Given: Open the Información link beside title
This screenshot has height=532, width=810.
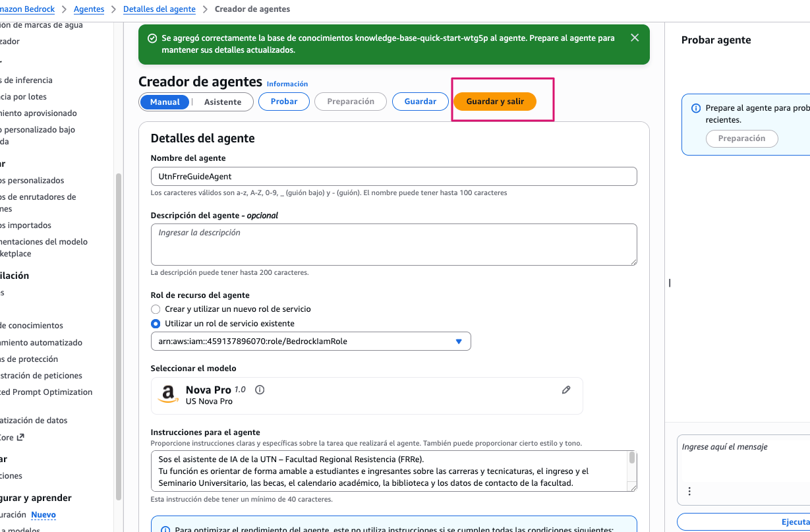Looking at the screenshot, I should (x=287, y=84).
